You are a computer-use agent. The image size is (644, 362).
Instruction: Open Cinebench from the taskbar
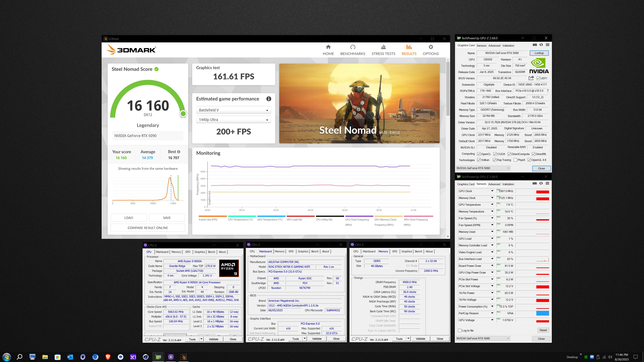(x=146, y=357)
